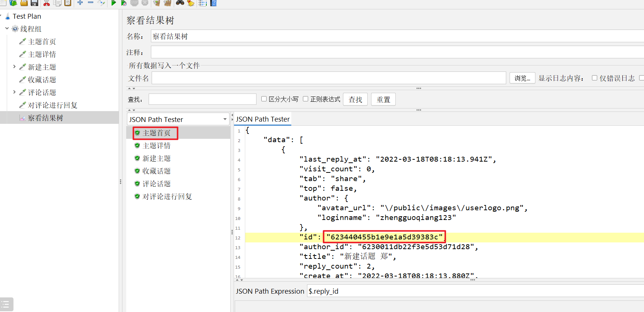Click the gray Shutdown X icon
644x312 pixels.
coord(145,3)
